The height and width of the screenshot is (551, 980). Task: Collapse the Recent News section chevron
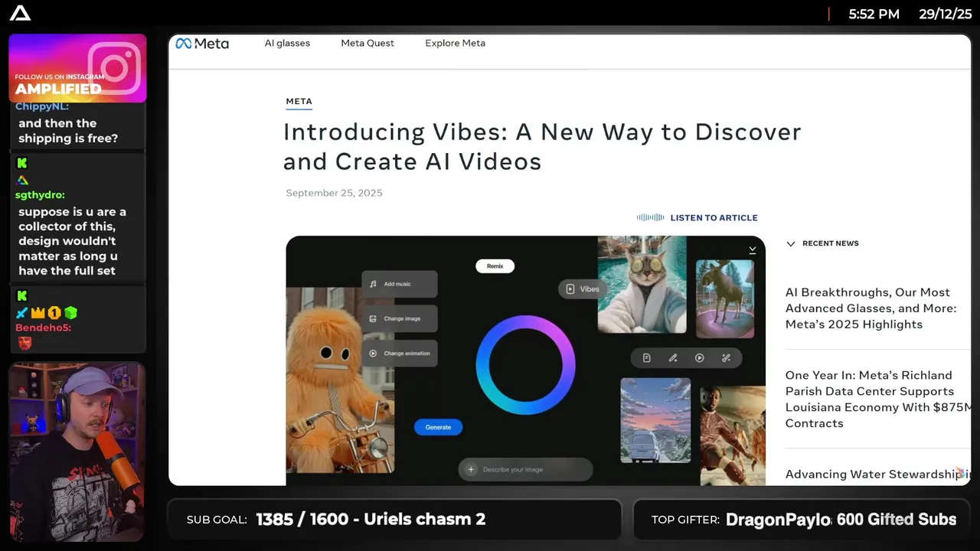click(x=791, y=243)
